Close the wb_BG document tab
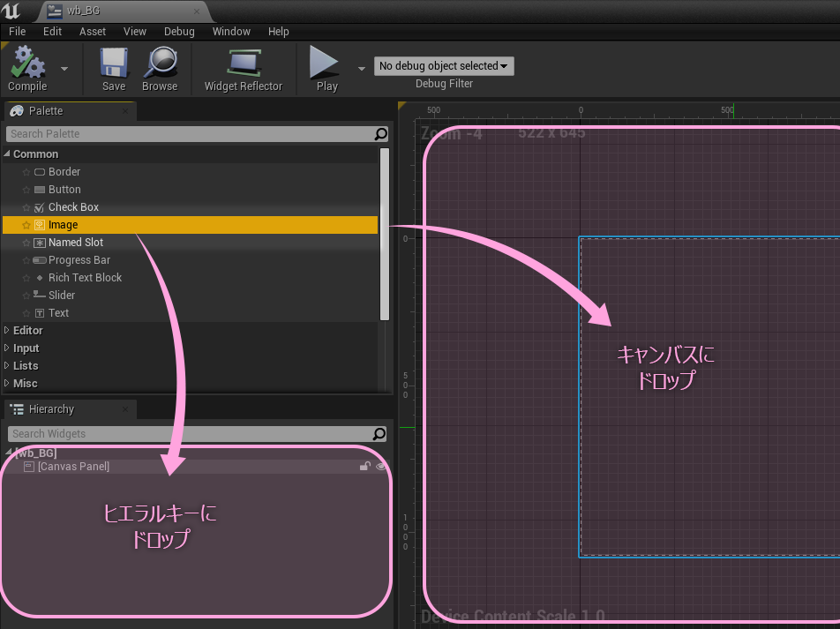The width and height of the screenshot is (840, 629). 197,11
